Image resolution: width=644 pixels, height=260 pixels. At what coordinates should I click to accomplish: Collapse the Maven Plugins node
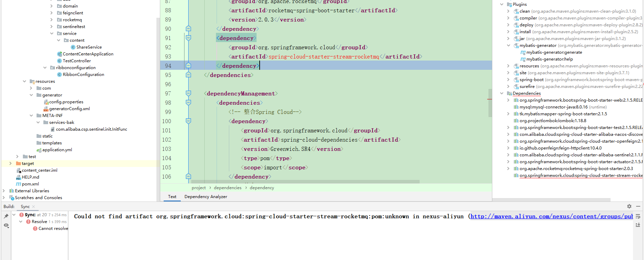502,4
